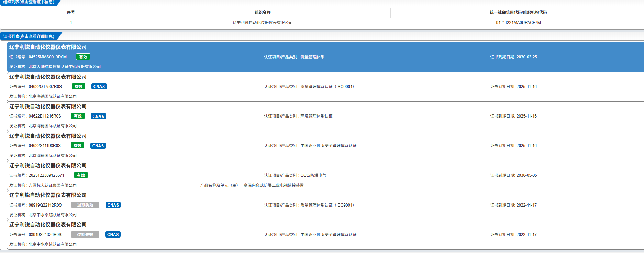Open organization 辽宁利锐自动化仪器仪表有限公司 in the organization table
Image resolution: width=644 pixels, height=253 pixels.
pyautogui.click(x=263, y=23)
